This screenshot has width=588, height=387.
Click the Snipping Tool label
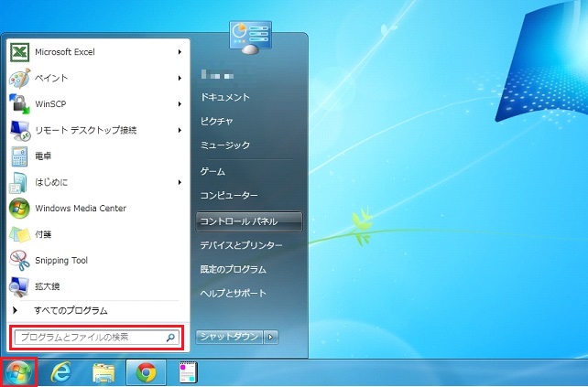pos(61,261)
